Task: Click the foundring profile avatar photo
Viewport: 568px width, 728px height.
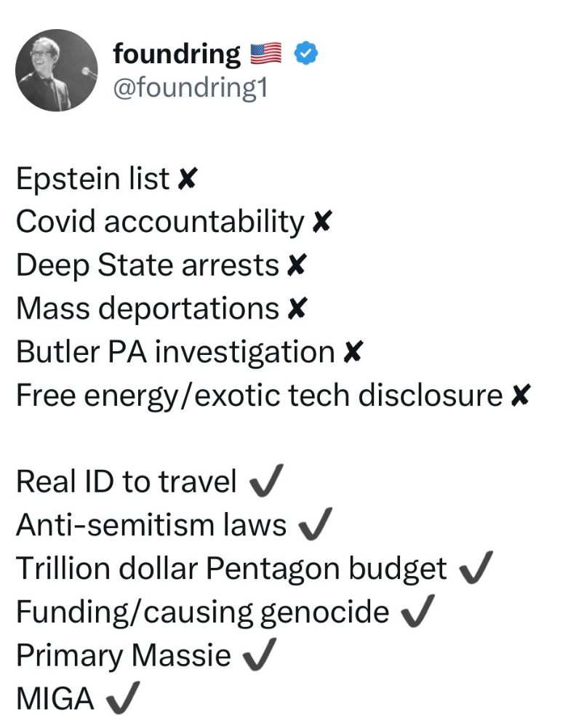Action: 56,71
